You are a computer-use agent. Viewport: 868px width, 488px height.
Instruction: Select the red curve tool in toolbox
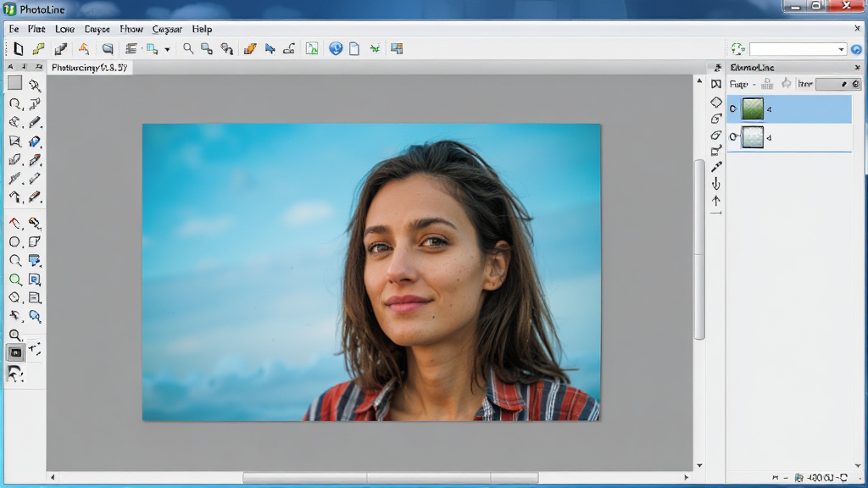(15, 223)
